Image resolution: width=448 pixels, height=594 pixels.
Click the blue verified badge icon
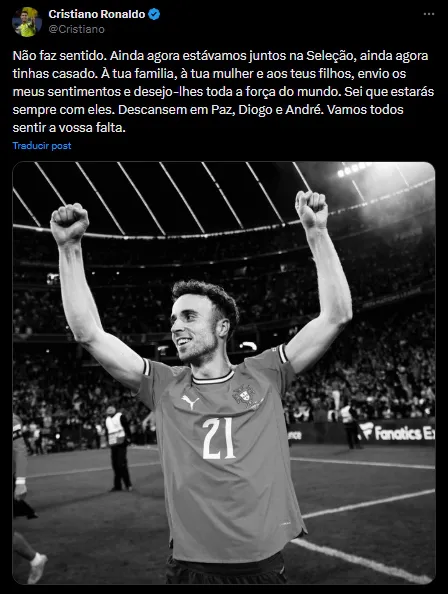click(154, 14)
